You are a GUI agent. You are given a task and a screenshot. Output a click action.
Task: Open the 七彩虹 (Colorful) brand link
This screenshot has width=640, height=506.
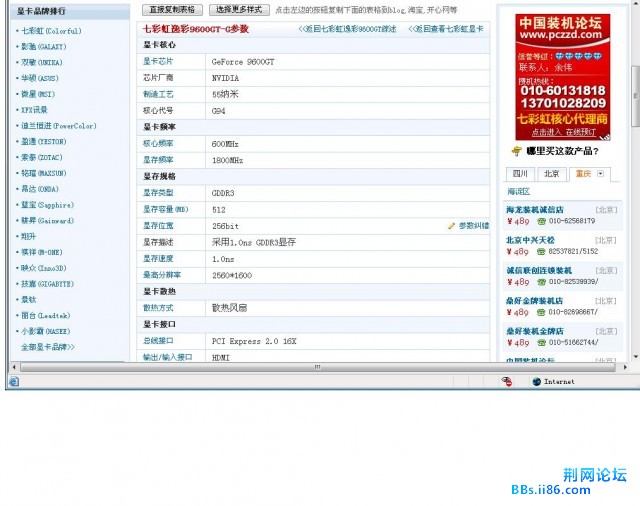coord(50,31)
